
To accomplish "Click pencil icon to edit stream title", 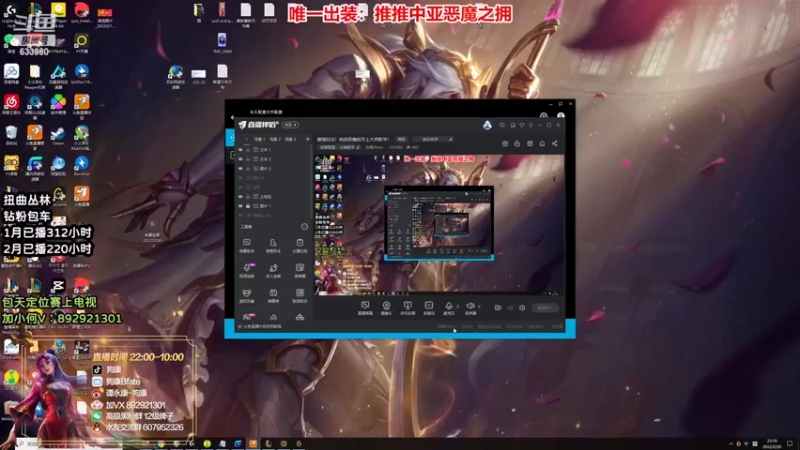I will [451, 139].
